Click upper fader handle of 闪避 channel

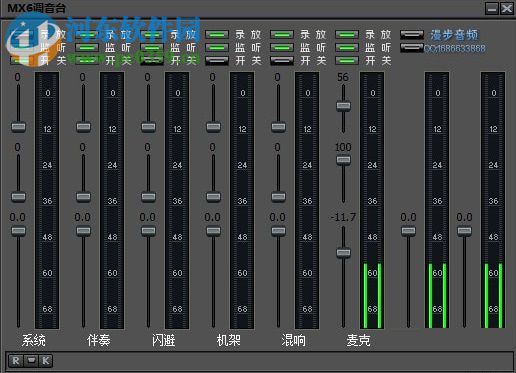pyautogui.click(x=148, y=127)
